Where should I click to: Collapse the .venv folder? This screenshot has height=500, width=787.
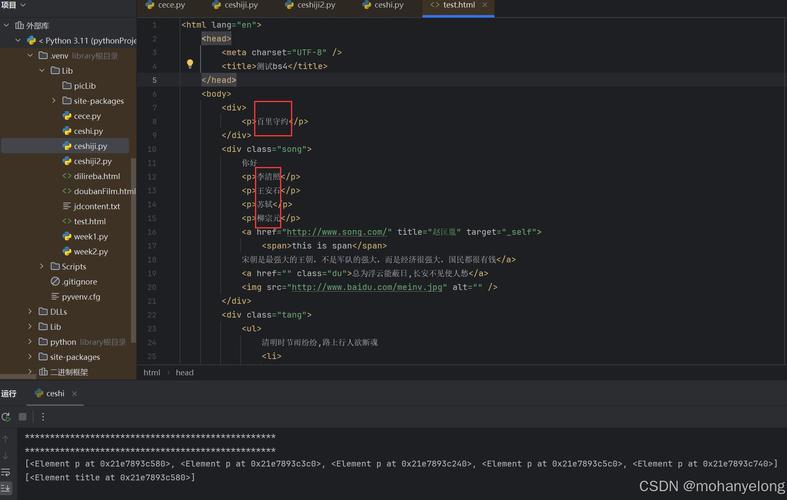click(x=30, y=55)
